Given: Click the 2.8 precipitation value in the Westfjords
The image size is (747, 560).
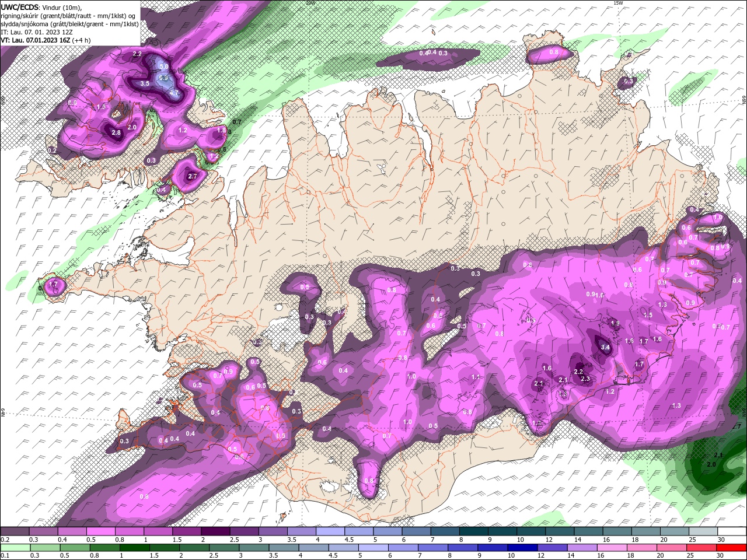Looking at the screenshot, I should 116,133.
